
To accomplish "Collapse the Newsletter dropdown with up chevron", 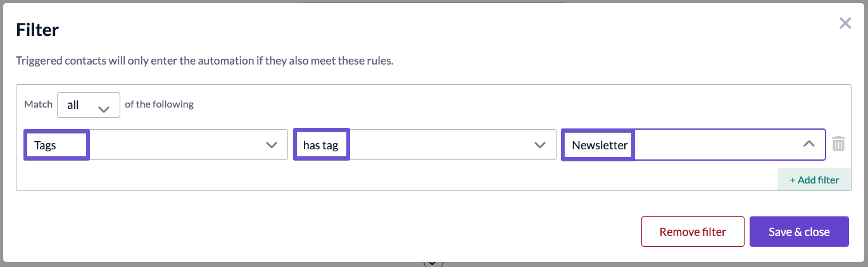I will tap(808, 144).
